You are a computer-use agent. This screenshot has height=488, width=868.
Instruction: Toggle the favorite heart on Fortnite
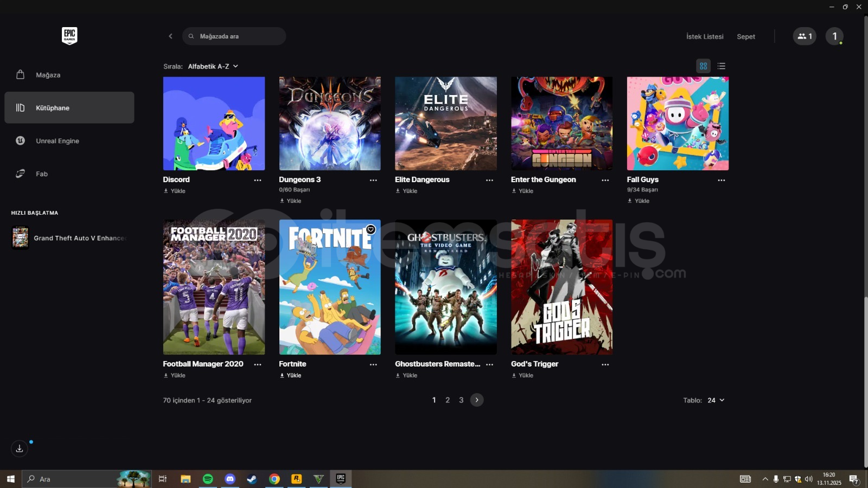(x=371, y=229)
